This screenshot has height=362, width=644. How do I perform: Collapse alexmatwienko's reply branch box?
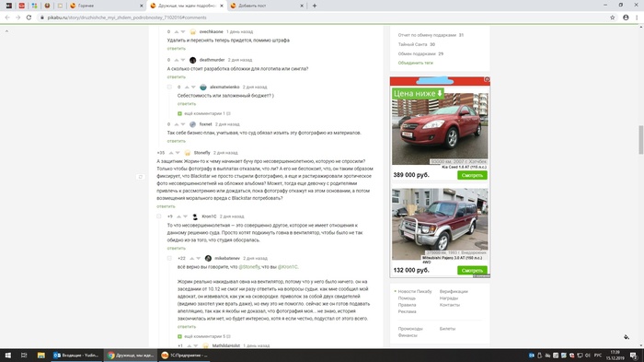pos(169,88)
